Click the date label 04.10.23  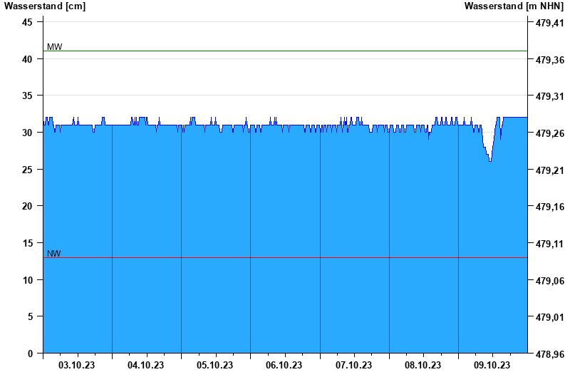click(x=145, y=365)
